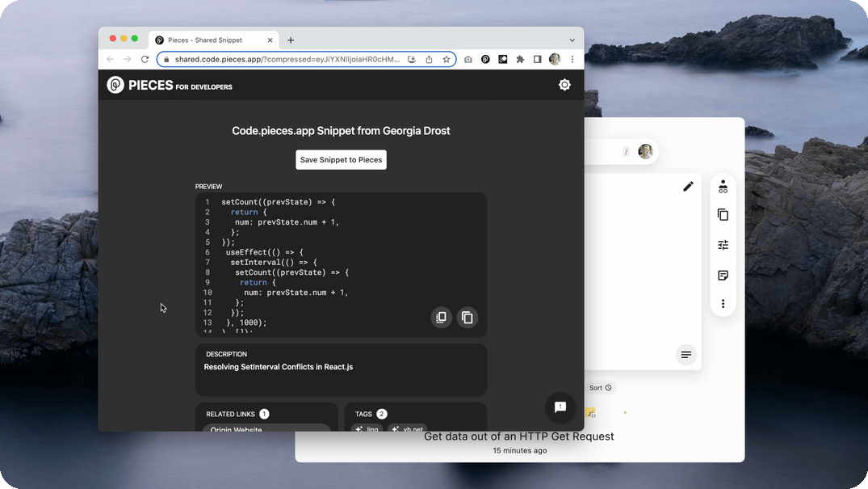The width and height of the screenshot is (868, 489).
Task: Reload the page with the refresh icon
Action: coord(145,59)
